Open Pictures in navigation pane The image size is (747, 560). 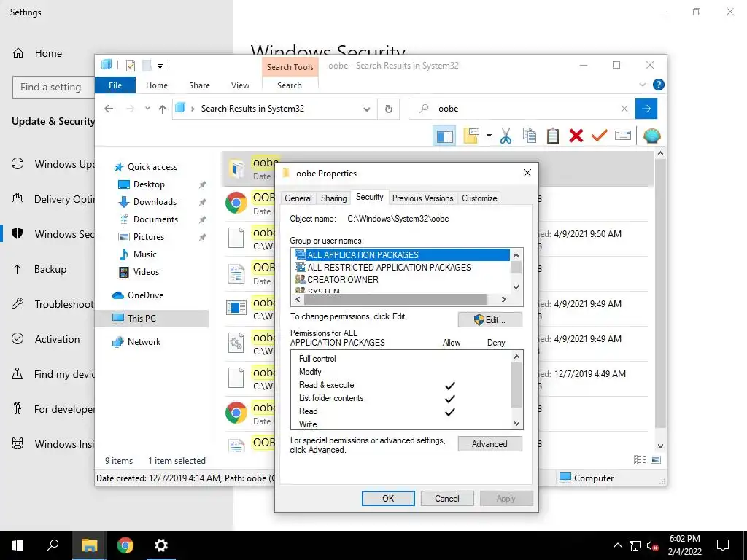click(148, 237)
